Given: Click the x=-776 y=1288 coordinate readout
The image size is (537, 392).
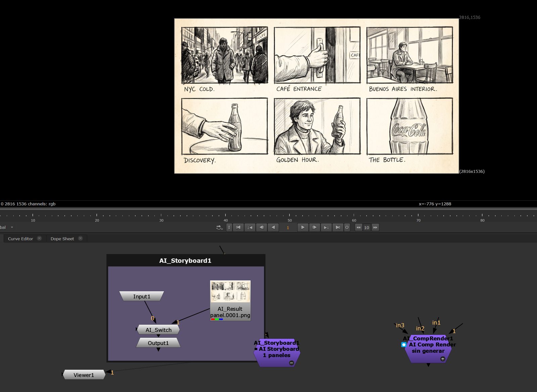Looking at the screenshot, I should (x=435, y=204).
